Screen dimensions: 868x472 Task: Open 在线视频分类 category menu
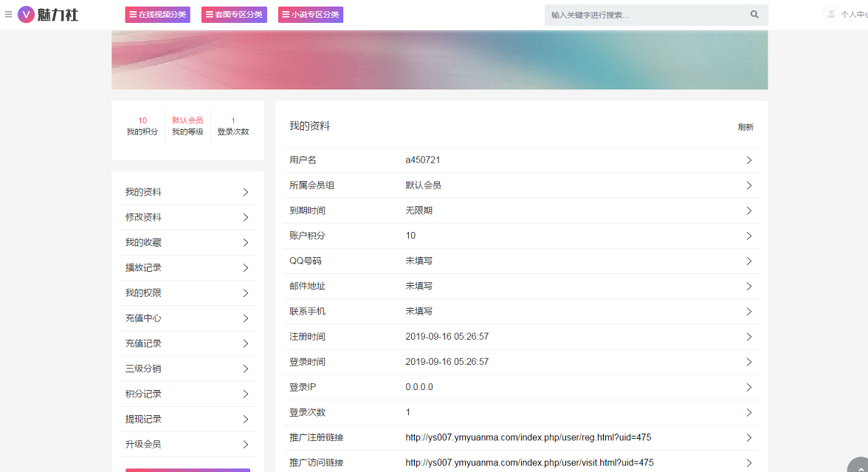click(157, 15)
